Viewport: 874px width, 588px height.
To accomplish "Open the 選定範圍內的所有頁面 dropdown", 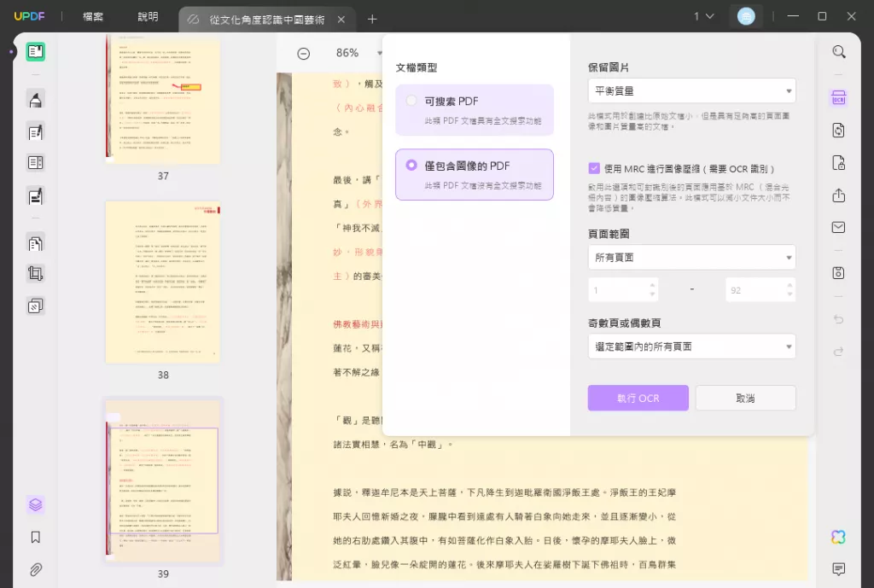I will click(x=691, y=346).
